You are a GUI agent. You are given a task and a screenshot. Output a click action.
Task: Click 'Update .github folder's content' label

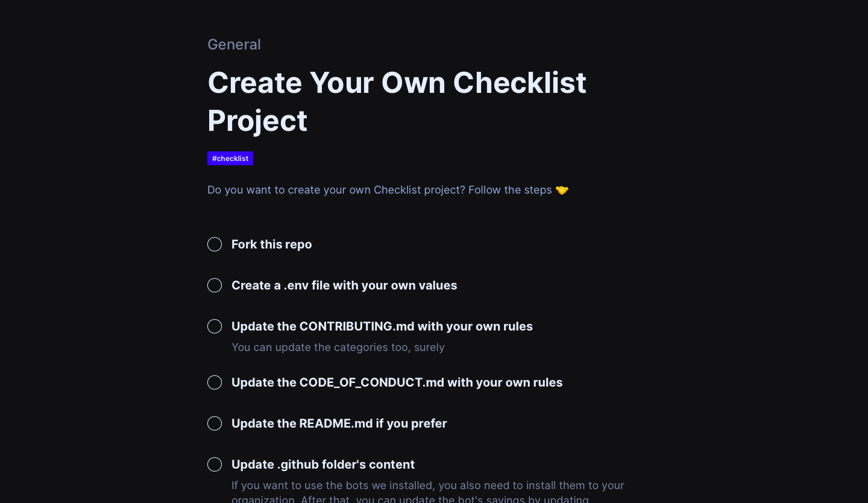(323, 464)
